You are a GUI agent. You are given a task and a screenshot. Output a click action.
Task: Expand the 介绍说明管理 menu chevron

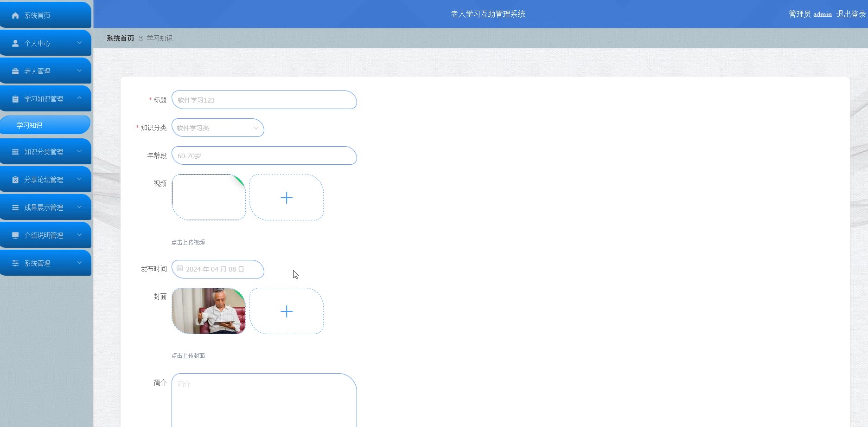[79, 235]
